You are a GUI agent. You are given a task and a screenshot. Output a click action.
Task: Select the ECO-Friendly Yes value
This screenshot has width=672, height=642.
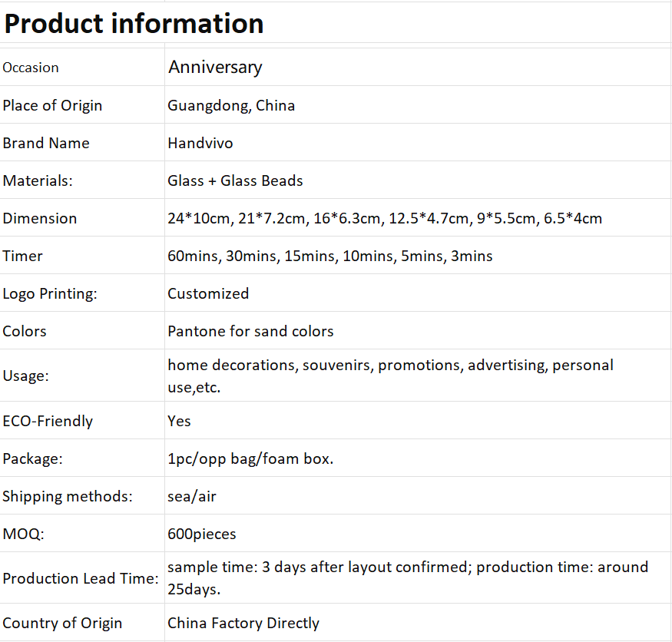tap(179, 421)
